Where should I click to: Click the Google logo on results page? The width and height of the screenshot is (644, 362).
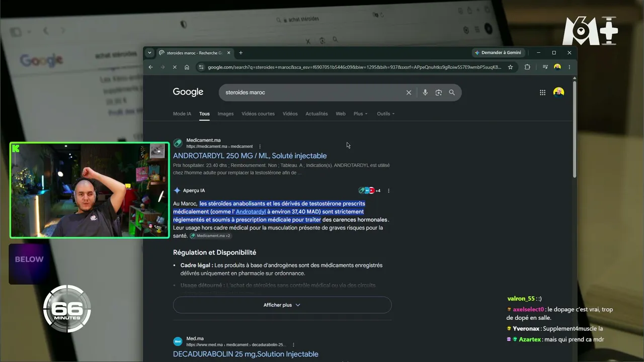tap(188, 92)
